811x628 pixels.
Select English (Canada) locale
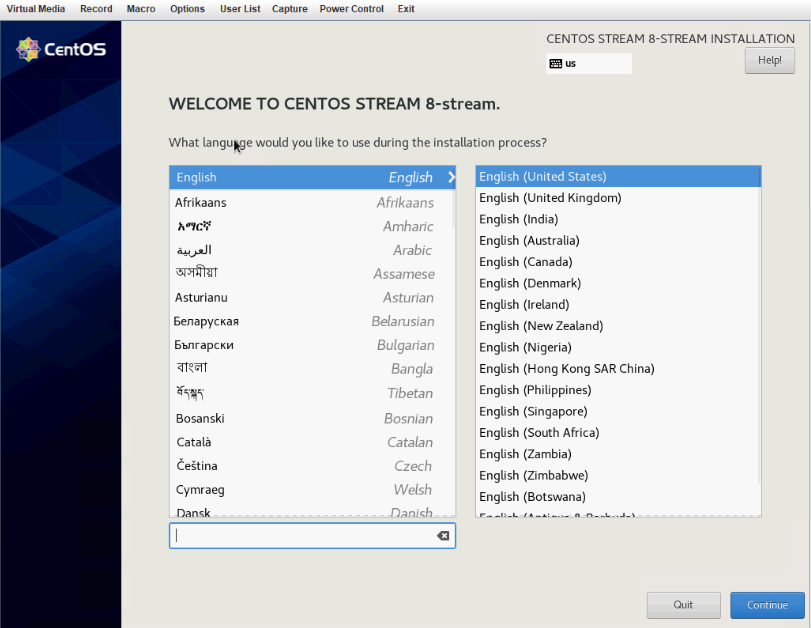[618, 262]
